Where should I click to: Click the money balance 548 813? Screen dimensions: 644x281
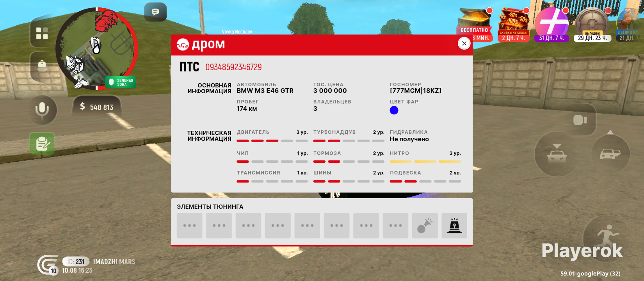pyautogui.click(x=97, y=107)
